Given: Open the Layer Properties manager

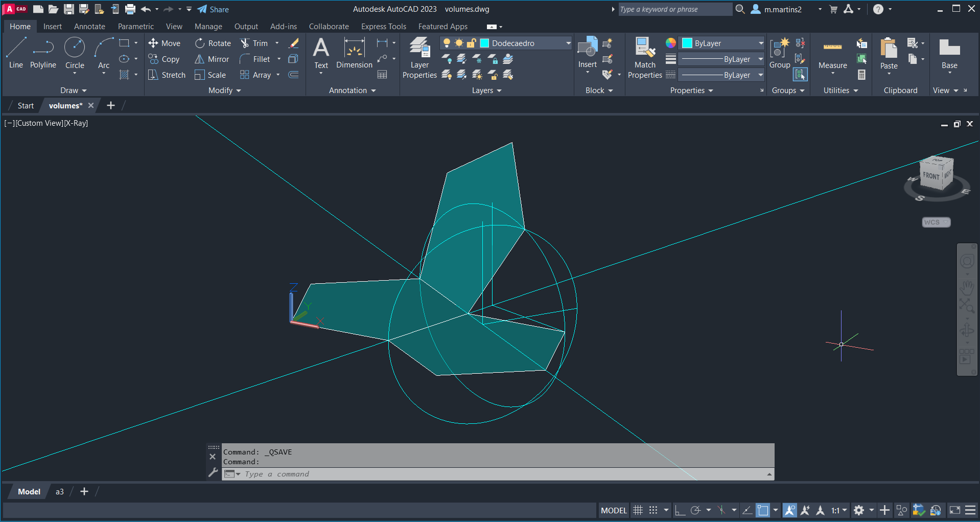Looking at the screenshot, I should 419,57.
